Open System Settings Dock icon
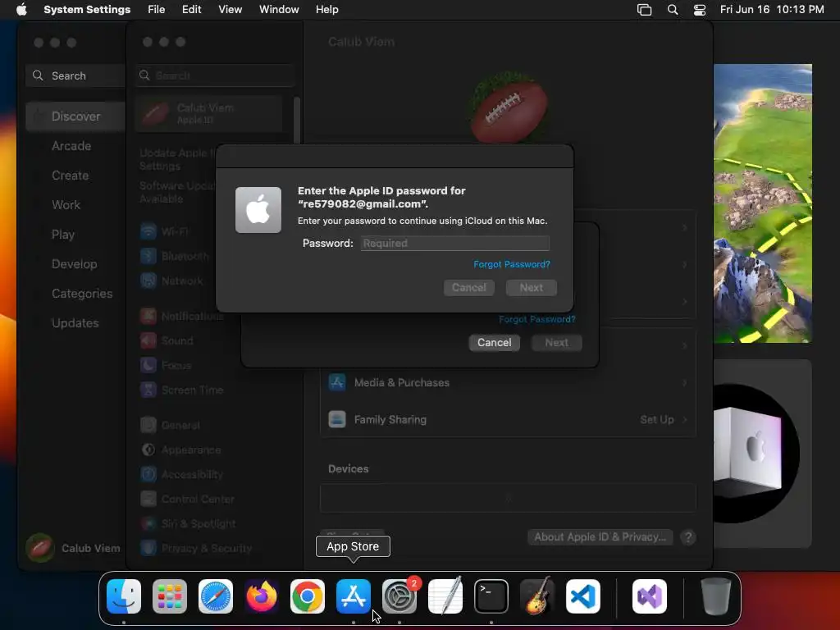The height and width of the screenshot is (630, 840). click(399, 596)
